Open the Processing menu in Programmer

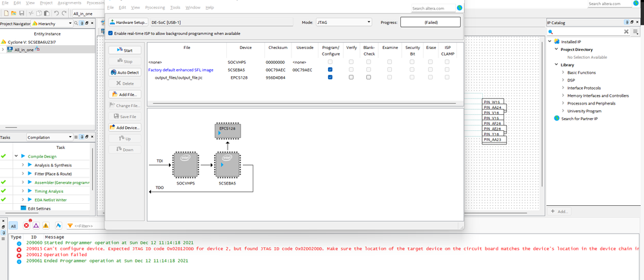point(155,8)
